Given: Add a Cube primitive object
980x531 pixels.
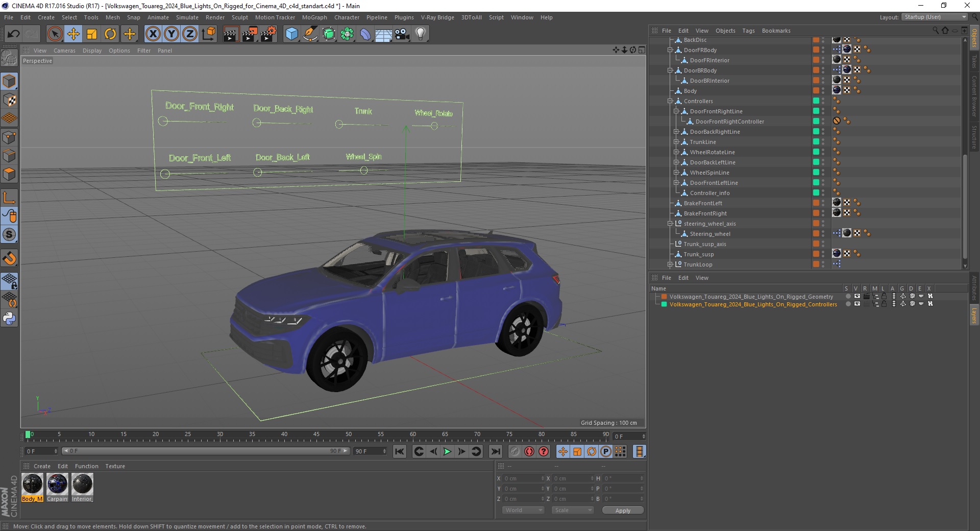Looking at the screenshot, I should click(x=291, y=34).
